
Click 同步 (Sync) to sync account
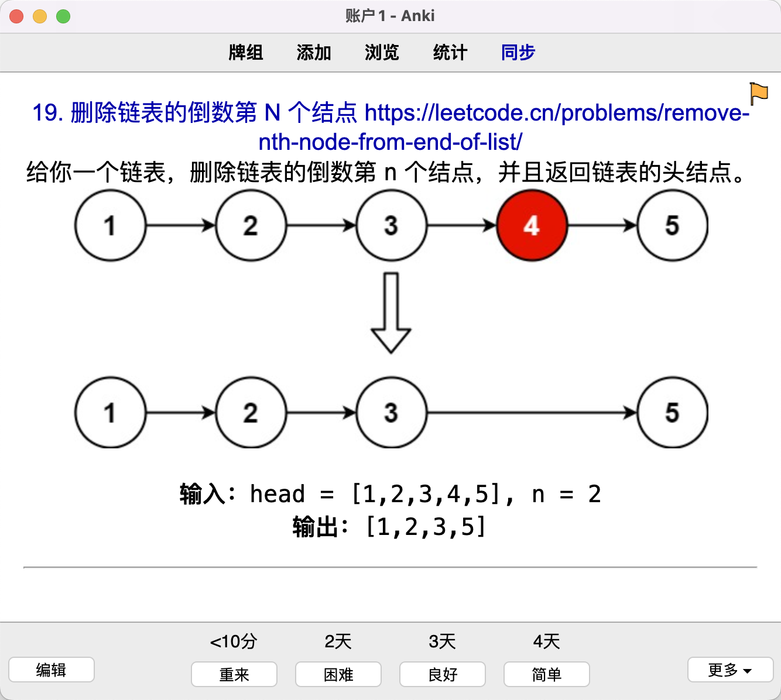pos(518,53)
